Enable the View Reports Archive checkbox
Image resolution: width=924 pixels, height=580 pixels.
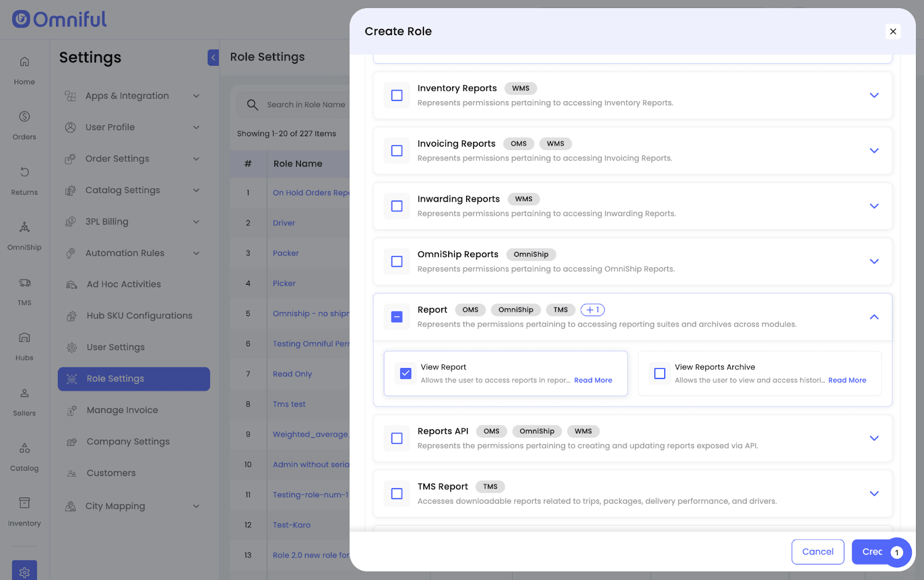660,374
